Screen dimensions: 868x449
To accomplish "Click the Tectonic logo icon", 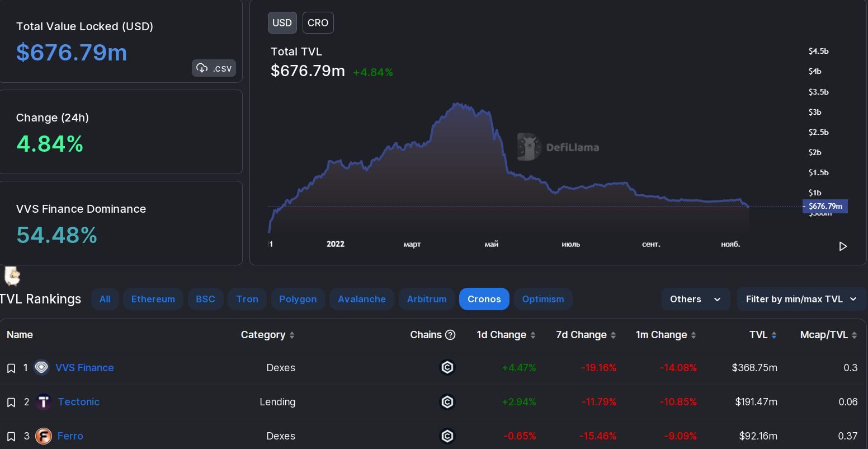I will click(44, 402).
